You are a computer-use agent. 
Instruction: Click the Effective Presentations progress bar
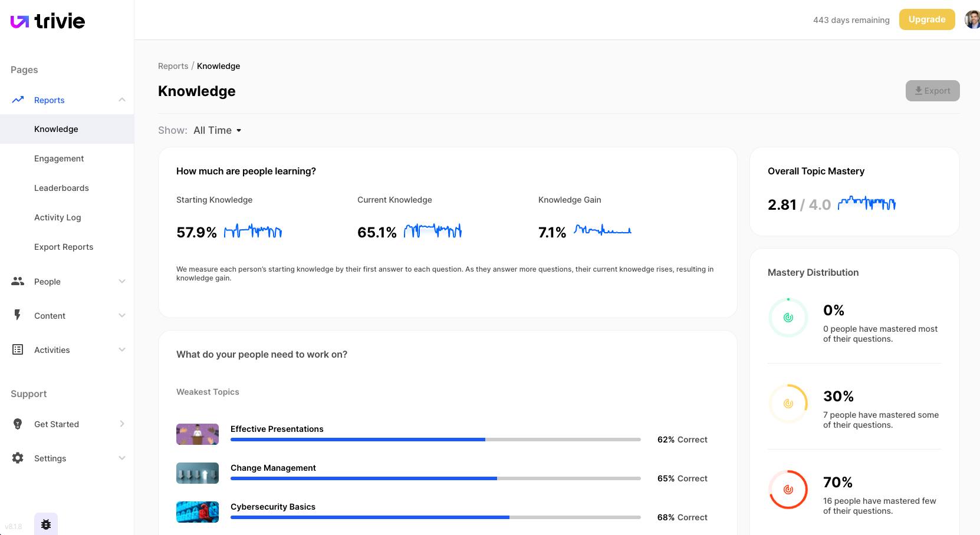435,440
